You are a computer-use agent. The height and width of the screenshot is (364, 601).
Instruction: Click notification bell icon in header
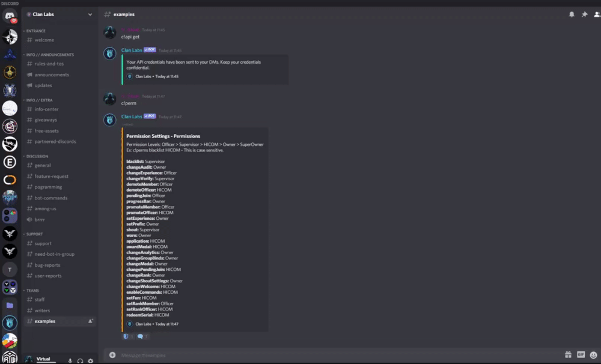pos(572,14)
